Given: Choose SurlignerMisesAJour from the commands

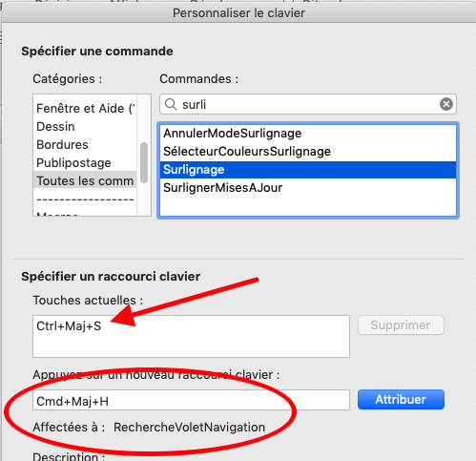Looking at the screenshot, I should 308,188.
